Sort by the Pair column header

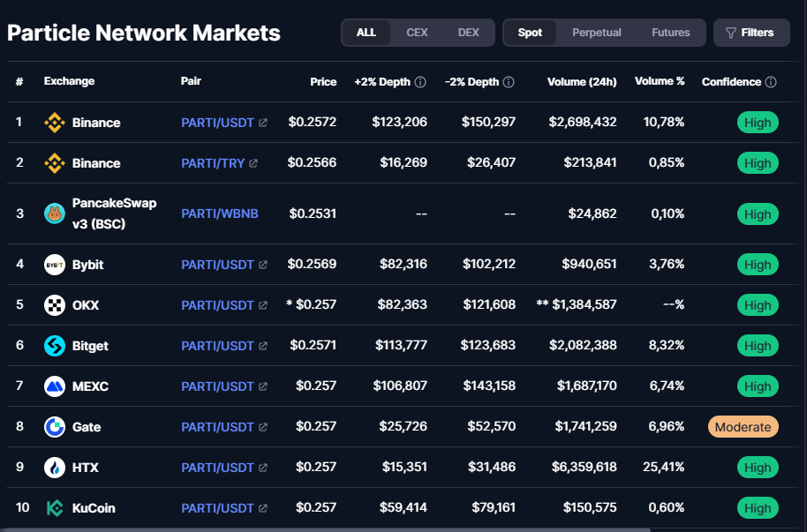coord(191,81)
